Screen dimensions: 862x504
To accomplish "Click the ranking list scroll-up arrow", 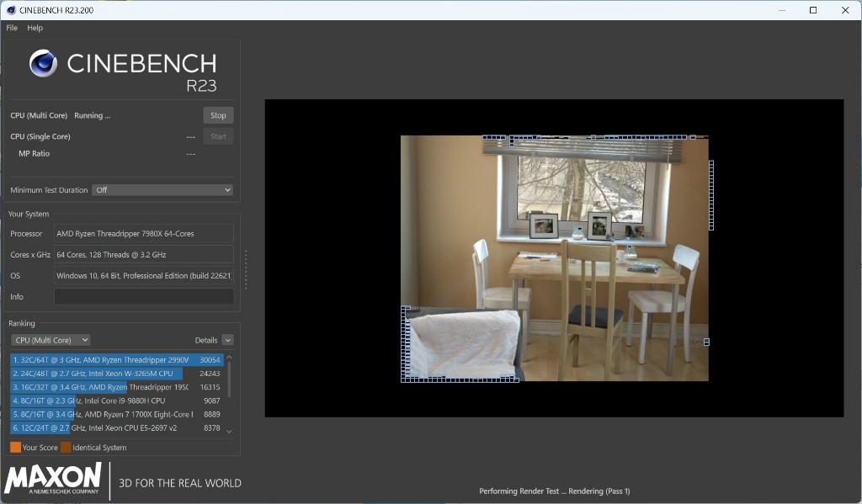I will point(229,358).
